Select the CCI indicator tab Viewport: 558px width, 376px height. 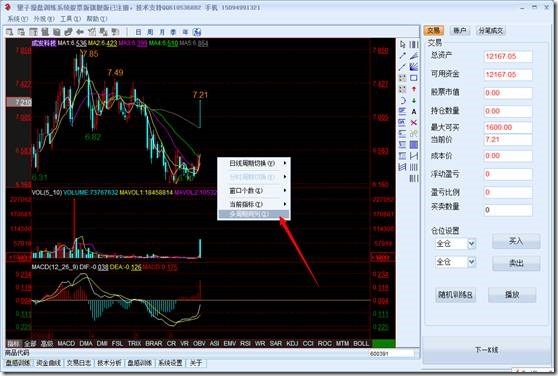(308, 344)
